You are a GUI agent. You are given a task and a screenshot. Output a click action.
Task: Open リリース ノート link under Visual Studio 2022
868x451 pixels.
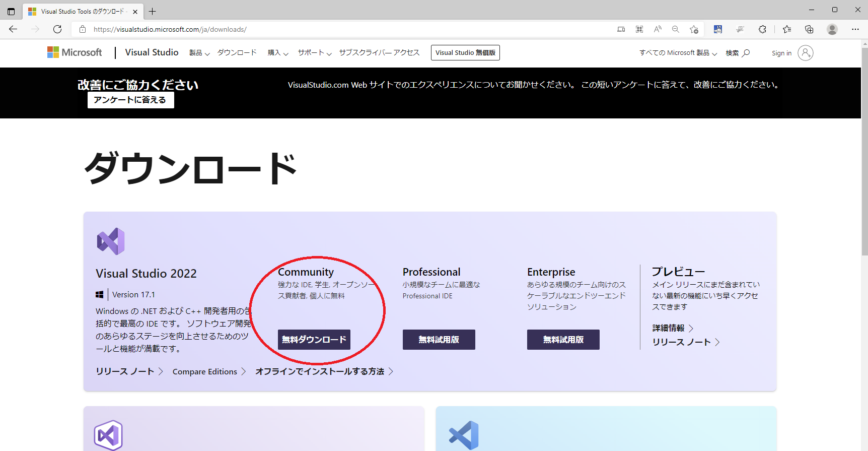pos(129,371)
